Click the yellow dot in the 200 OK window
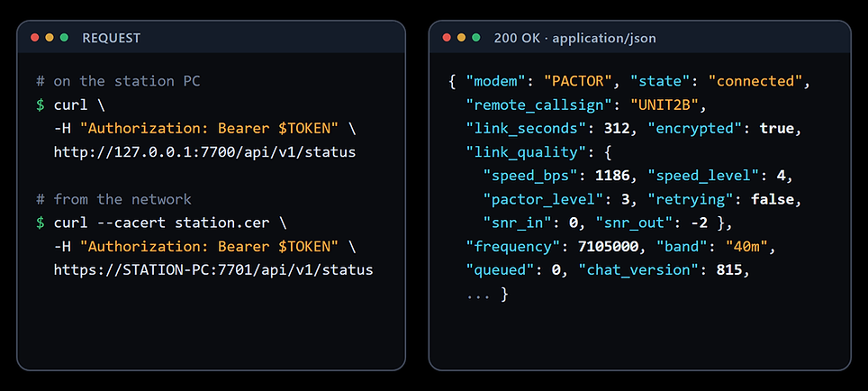 click(x=461, y=38)
